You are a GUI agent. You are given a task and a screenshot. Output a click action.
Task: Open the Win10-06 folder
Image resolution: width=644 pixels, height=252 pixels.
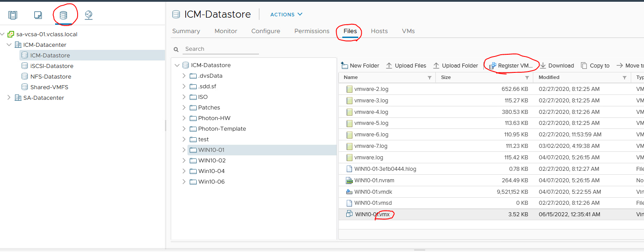click(x=211, y=181)
